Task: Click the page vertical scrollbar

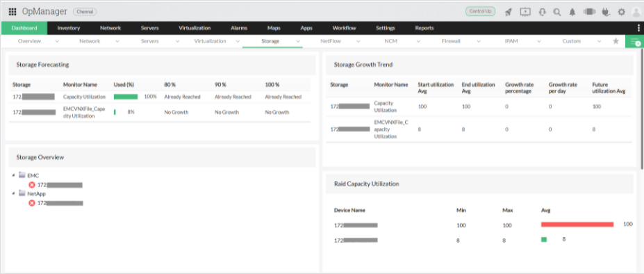Action: [642, 109]
